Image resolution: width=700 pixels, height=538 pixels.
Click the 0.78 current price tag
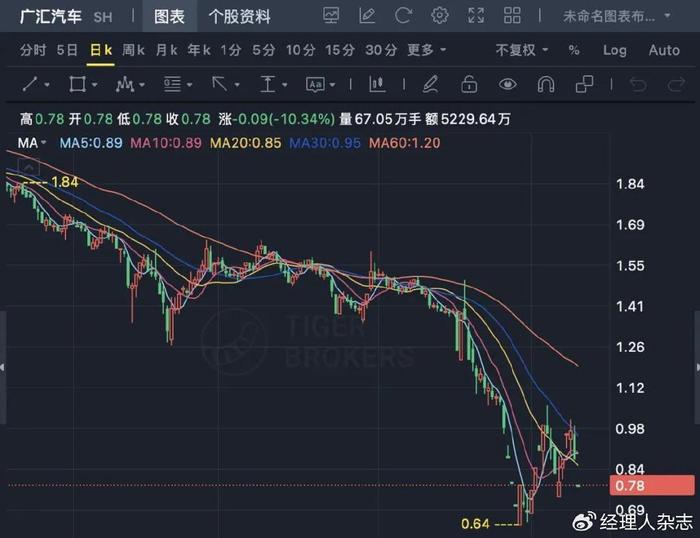(652, 485)
